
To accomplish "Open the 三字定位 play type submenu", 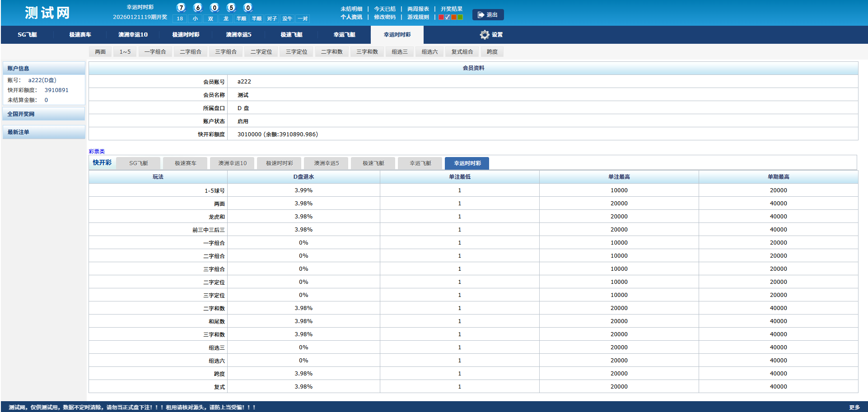I will coord(296,52).
